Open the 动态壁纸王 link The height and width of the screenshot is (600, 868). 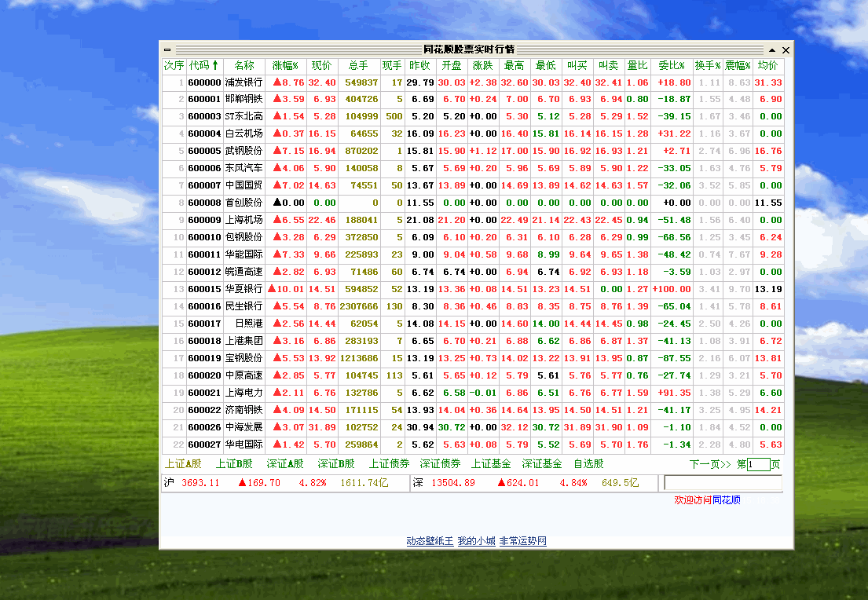(x=430, y=541)
